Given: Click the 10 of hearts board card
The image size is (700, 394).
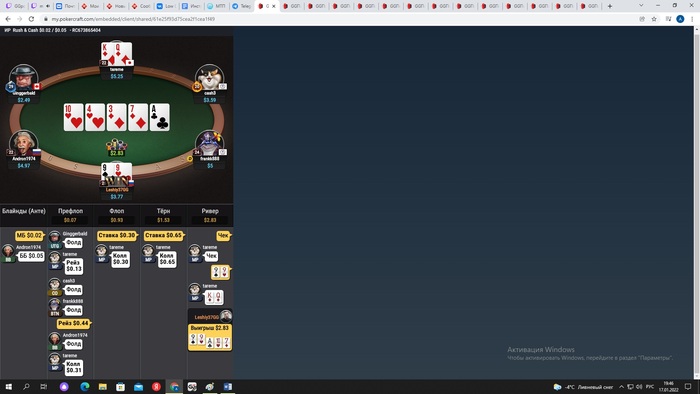Looking at the screenshot, I should coord(74,117).
